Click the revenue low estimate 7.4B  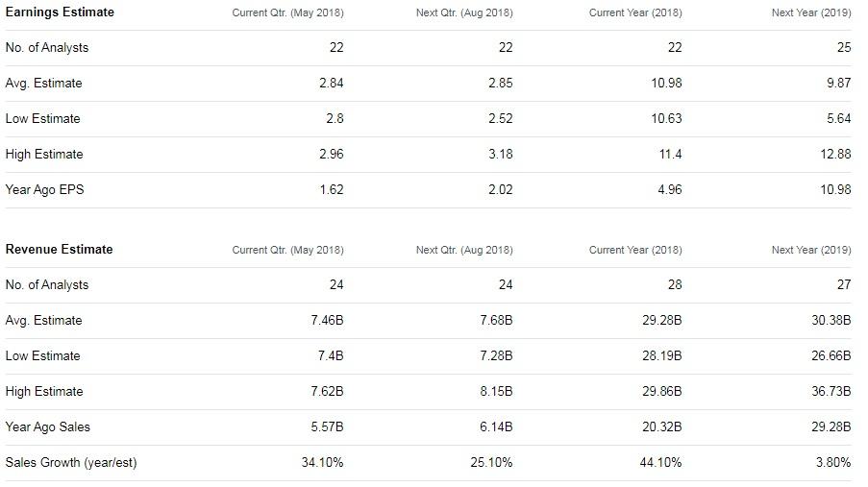point(331,355)
